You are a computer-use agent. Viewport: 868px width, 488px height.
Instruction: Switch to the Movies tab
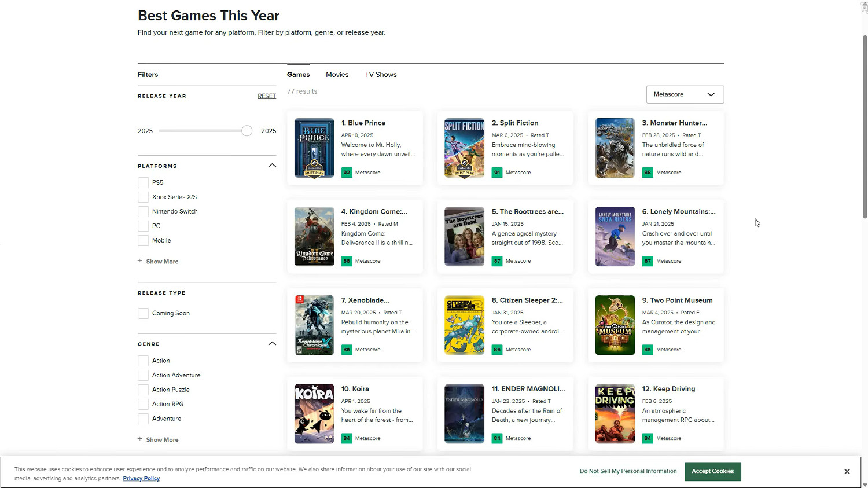[337, 75]
